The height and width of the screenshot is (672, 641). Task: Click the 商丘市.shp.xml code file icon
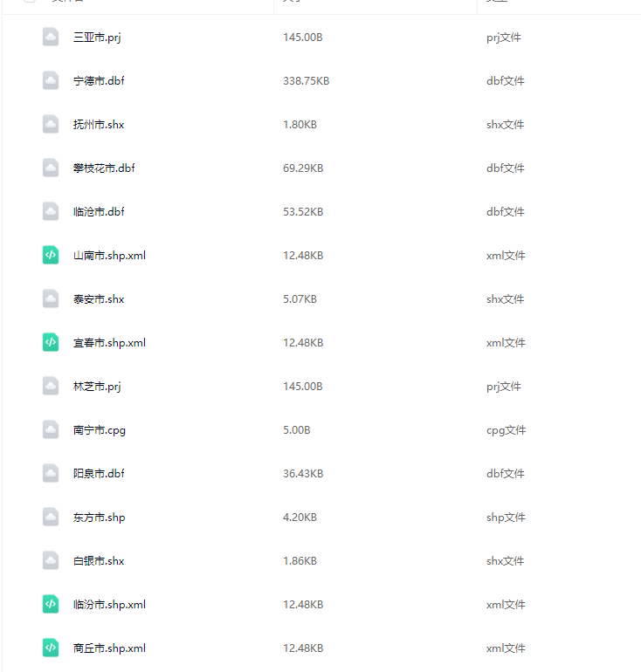click(x=51, y=648)
